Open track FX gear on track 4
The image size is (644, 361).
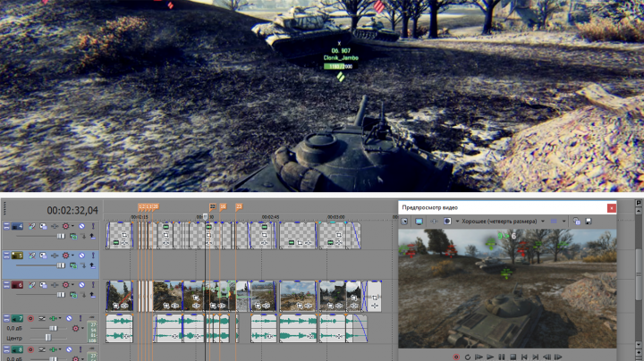point(65,226)
